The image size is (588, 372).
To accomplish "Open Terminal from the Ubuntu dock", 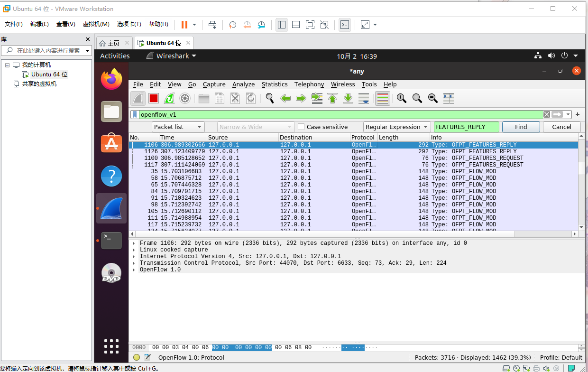I will click(111, 241).
